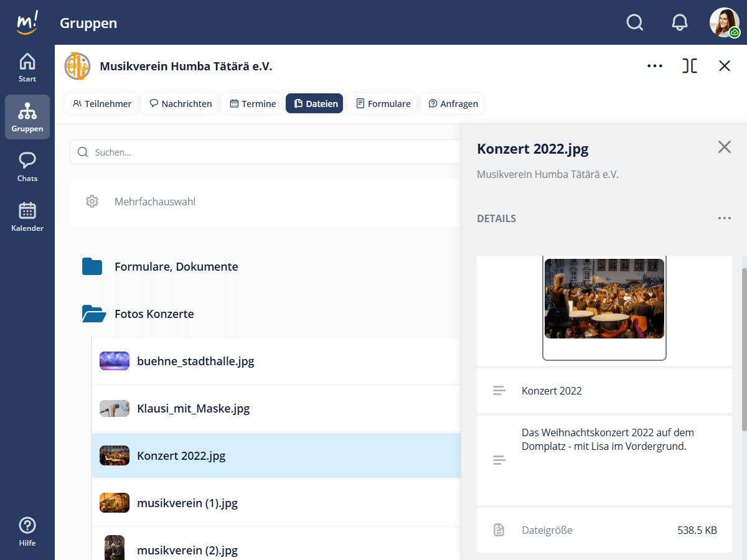Select the Dateien tab

(314, 103)
